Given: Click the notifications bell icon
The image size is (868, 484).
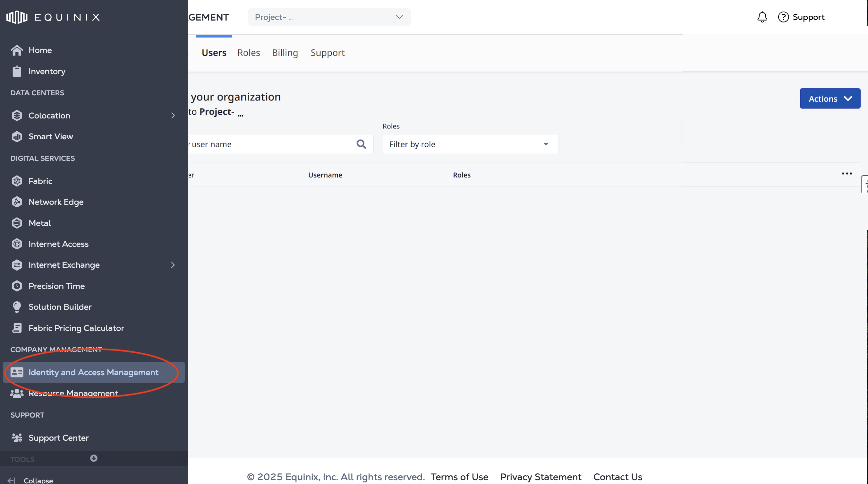Looking at the screenshot, I should click(x=762, y=17).
